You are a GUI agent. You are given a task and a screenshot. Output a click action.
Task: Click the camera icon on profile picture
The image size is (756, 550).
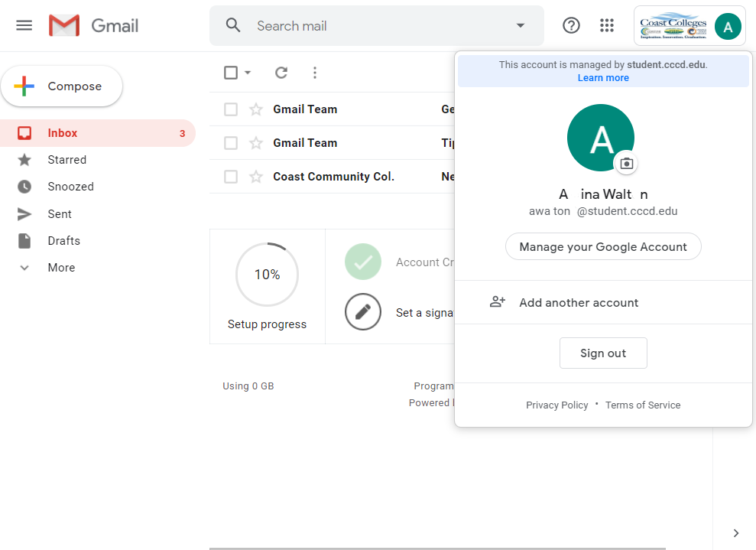(627, 163)
